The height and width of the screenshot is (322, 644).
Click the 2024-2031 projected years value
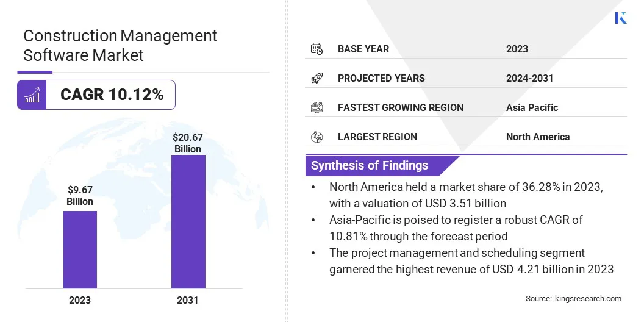(529, 78)
